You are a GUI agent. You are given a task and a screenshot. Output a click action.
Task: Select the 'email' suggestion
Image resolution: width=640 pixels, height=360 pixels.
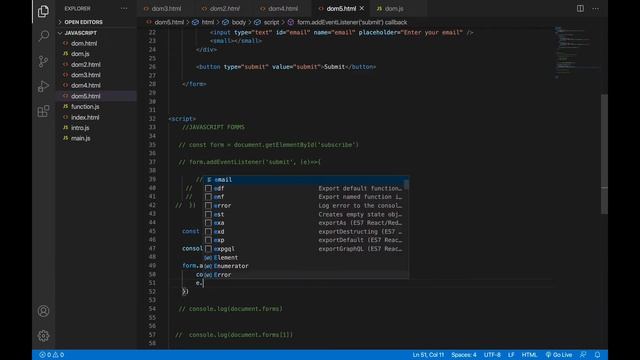pyautogui.click(x=306, y=180)
